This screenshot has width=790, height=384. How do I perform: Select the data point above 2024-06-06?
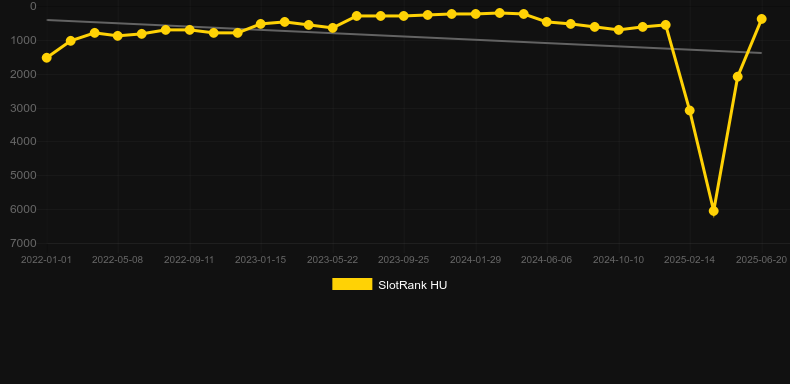click(x=547, y=22)
